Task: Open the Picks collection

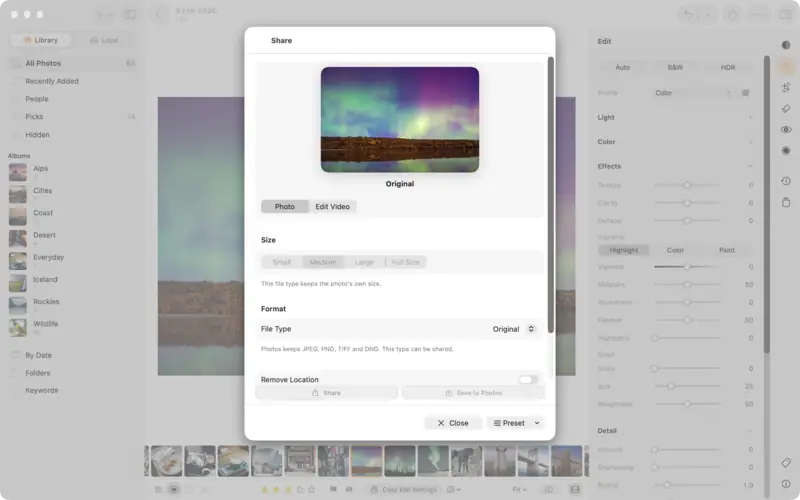Action: point(73,117)
